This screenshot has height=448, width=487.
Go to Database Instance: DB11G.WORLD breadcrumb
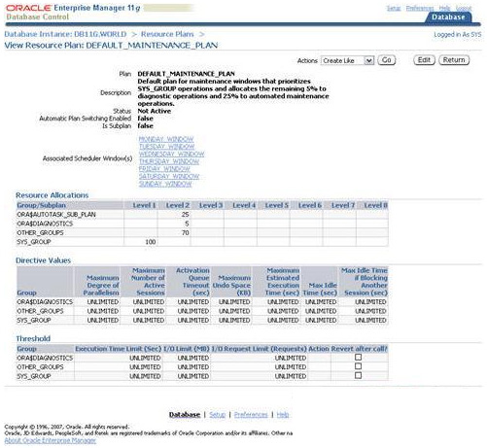pyautogui.click(x=65, y=34)
